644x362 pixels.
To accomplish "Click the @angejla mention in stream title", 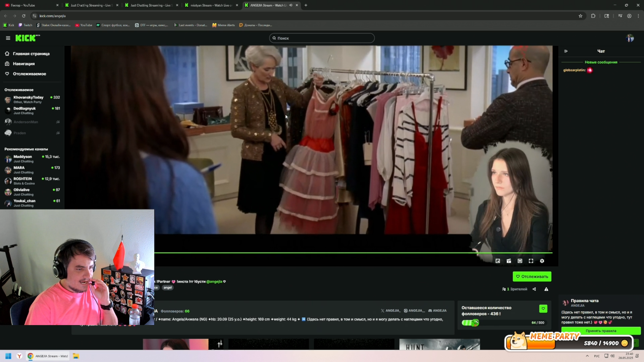I will 214,282.
